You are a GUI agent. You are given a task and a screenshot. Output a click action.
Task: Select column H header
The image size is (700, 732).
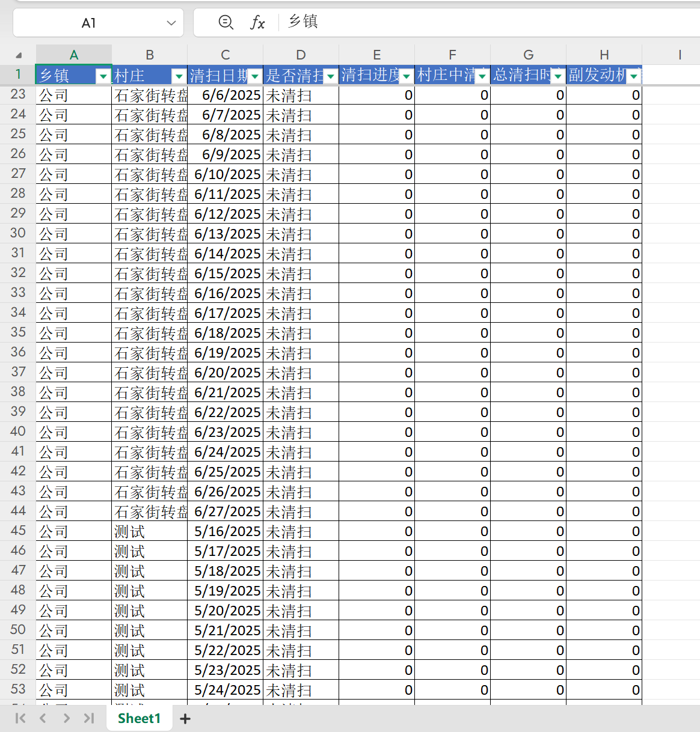[x=604, y=55]
